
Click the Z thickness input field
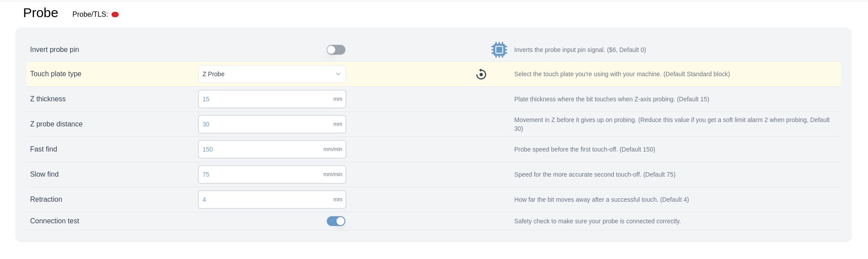pos(272,99)
